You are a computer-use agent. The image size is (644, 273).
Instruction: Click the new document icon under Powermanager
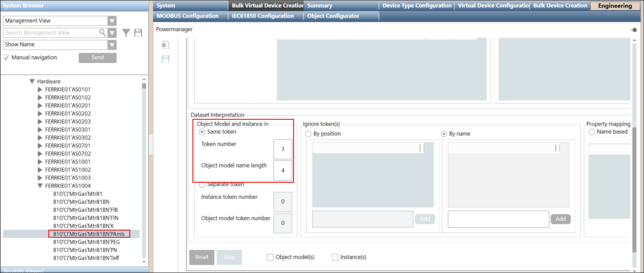[x=166, y=45]
